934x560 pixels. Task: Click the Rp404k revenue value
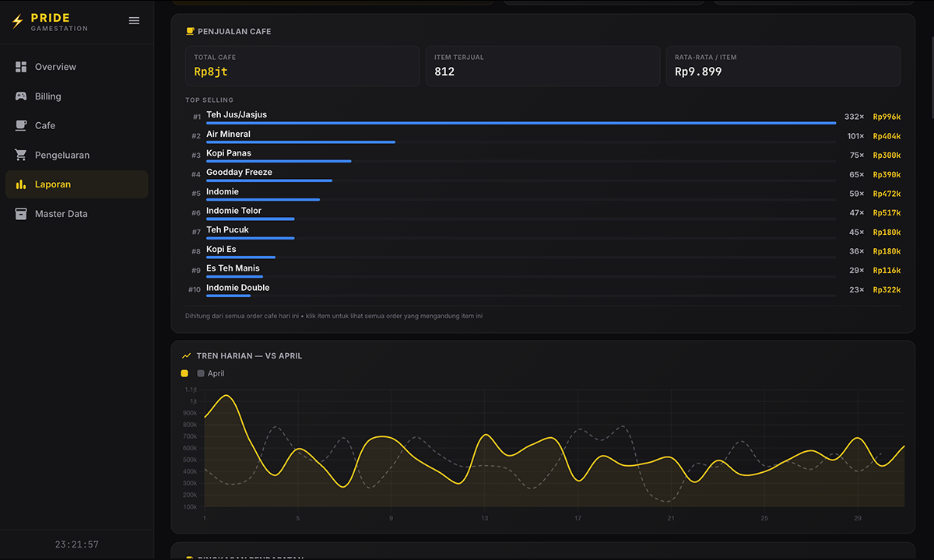click(887, 136)
